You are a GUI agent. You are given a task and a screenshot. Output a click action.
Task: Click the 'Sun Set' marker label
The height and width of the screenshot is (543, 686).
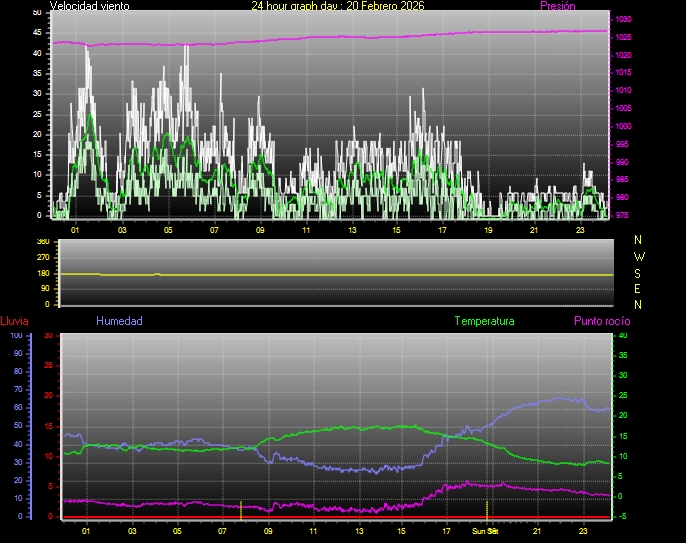485,531
